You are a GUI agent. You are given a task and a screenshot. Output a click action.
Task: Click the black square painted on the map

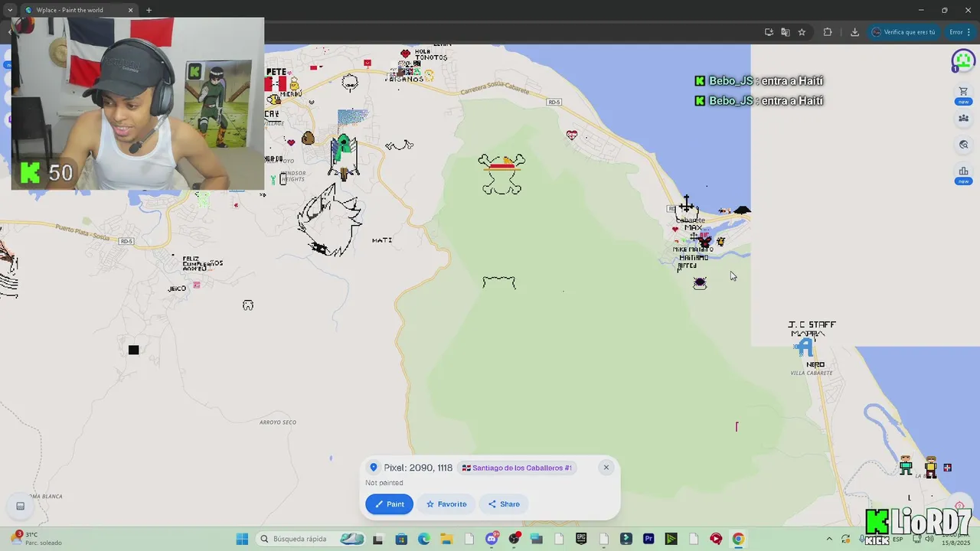click(134, 350)
